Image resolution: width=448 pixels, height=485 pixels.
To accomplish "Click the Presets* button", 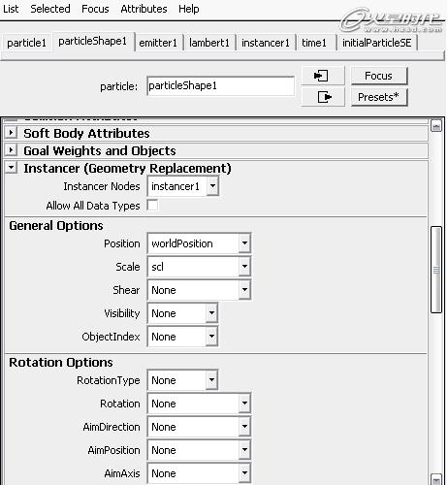I will (x=379, y=97).
